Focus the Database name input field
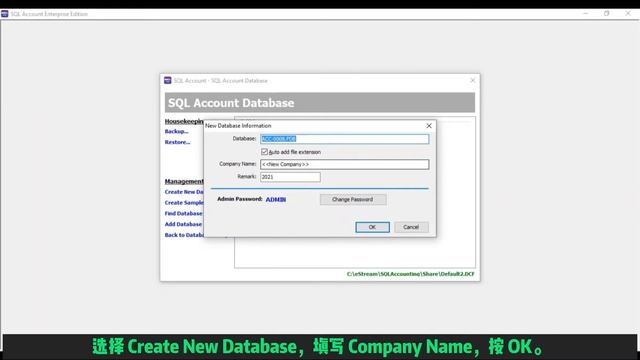The height and width of the screenshot is (360, 640). tap(344, 139)
